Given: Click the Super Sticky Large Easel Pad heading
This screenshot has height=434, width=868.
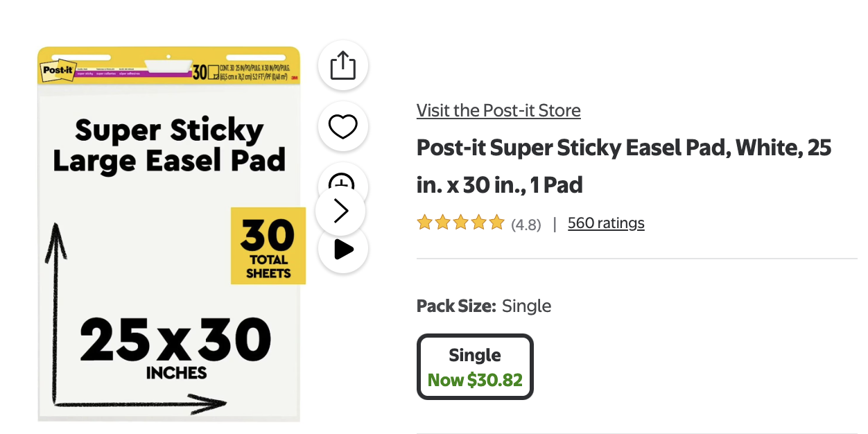Looking at the screenshot, I should [169, 145].
